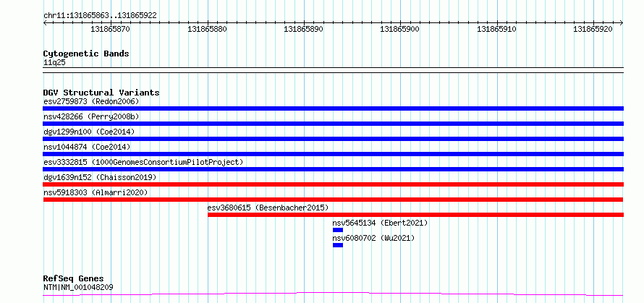Open variant label nsv1044874 (Coe2014)
644x303 pixels.
coord(87,147)
